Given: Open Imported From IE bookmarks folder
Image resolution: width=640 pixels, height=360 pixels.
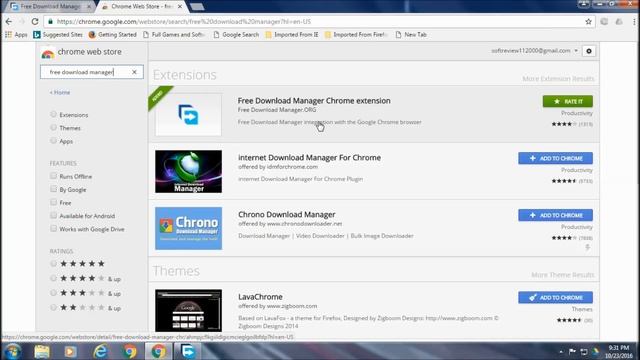Looking at the screenshot, I should 292,35.
